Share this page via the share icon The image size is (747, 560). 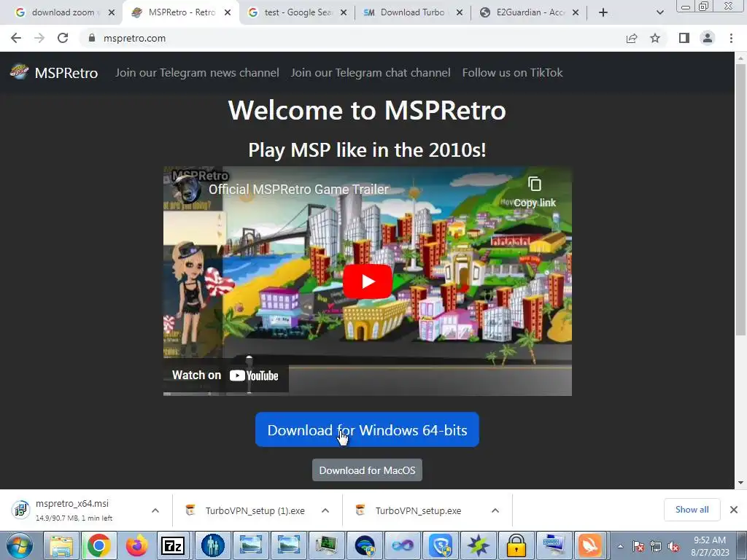point(632,38)
